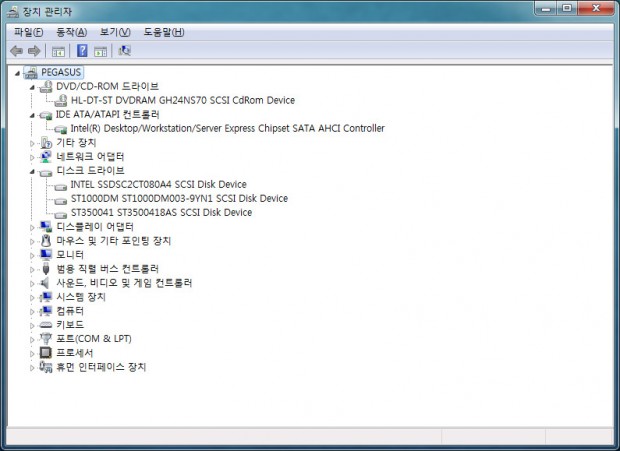Image resolution: width=620 pixels, height=451 pixels.
Task: Select the PEGASUS label text
Action: [x=61, y=72]
